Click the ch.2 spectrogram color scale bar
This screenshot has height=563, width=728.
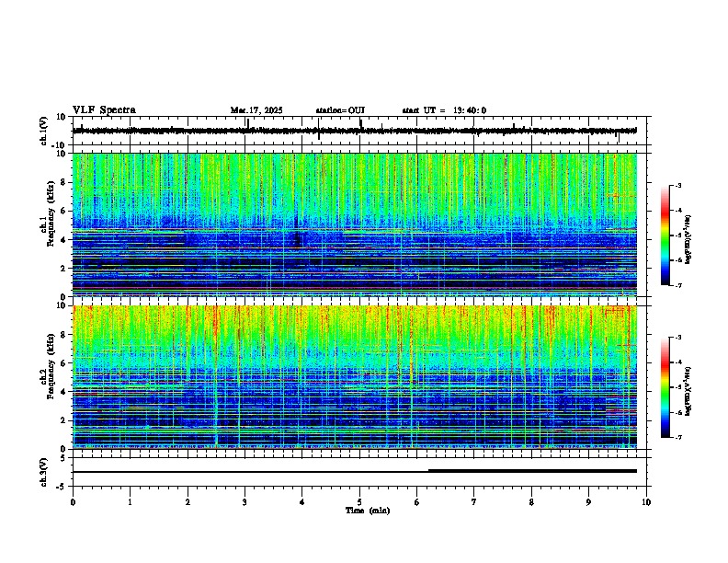coord(665,387)
